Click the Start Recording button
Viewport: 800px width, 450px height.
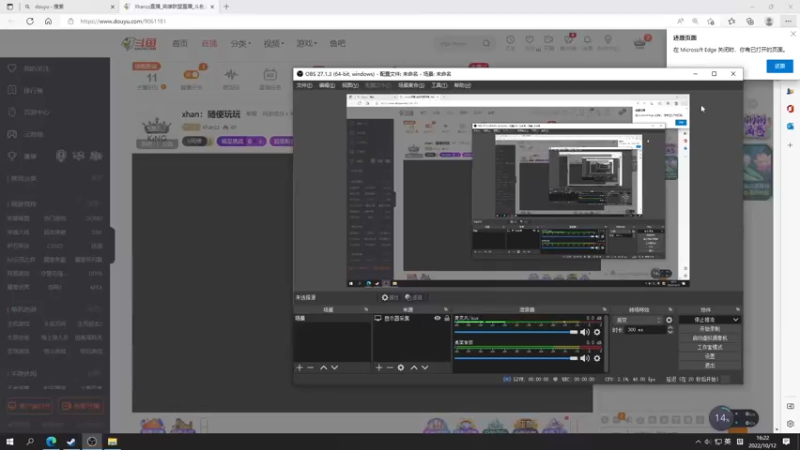[710, 329]
